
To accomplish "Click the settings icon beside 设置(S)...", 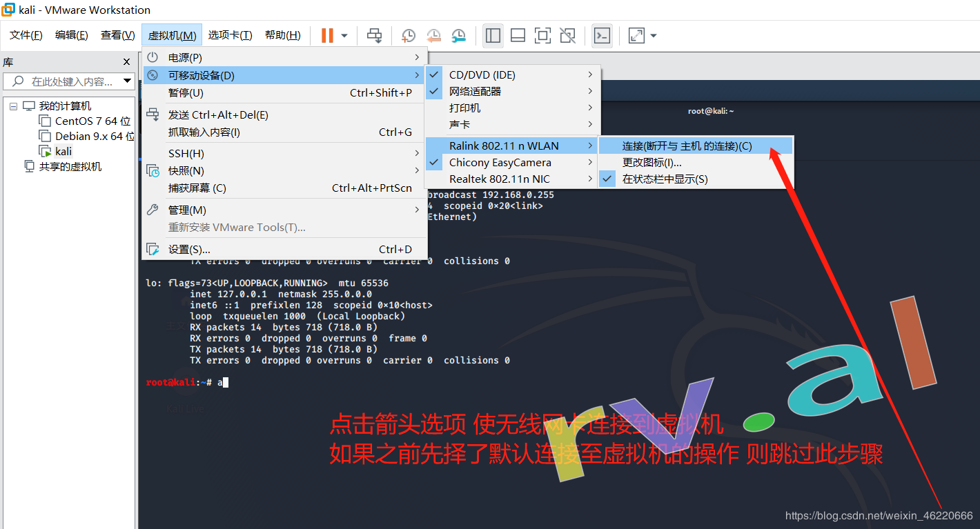I will (153, 249).
